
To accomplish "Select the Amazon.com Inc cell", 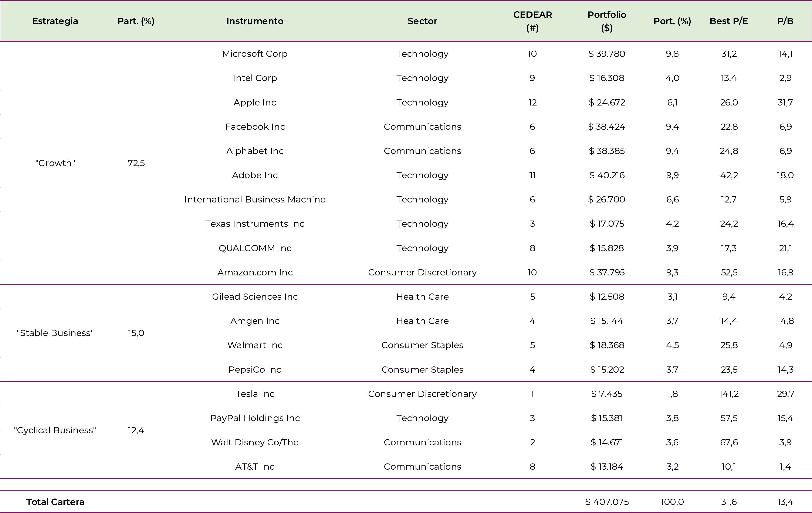I will [x=255, y=272].
